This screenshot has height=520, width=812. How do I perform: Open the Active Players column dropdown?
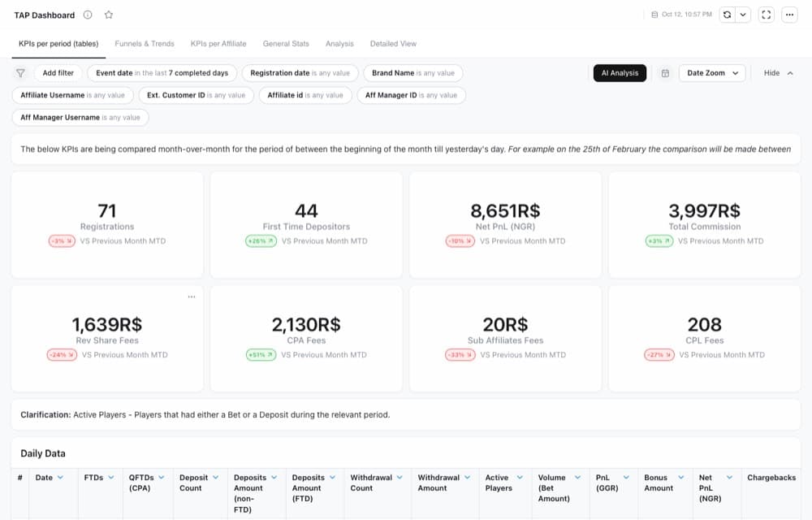point(520,478)
